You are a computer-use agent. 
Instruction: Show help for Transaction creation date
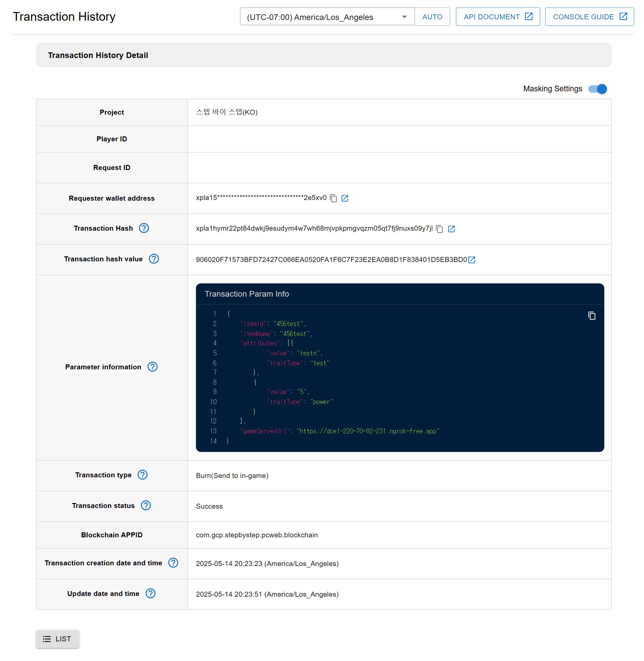(173, 563)
